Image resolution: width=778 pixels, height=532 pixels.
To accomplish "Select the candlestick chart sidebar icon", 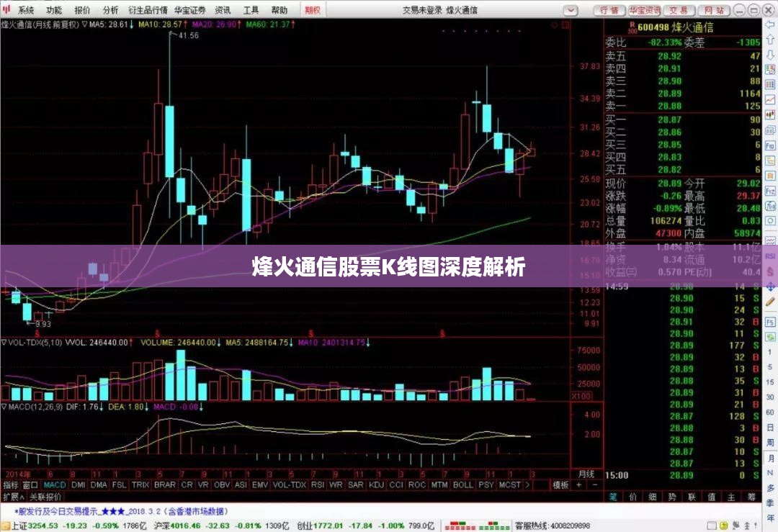I will click(770, 115).
